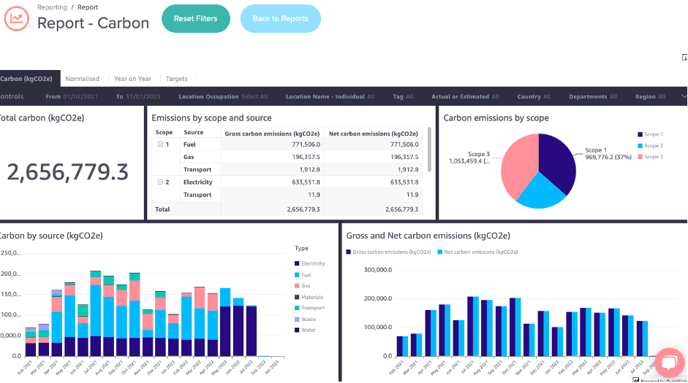Open the chat support bubble icon
The width and height of the screenshot is (688, 383).
click(x=670, y=362)
